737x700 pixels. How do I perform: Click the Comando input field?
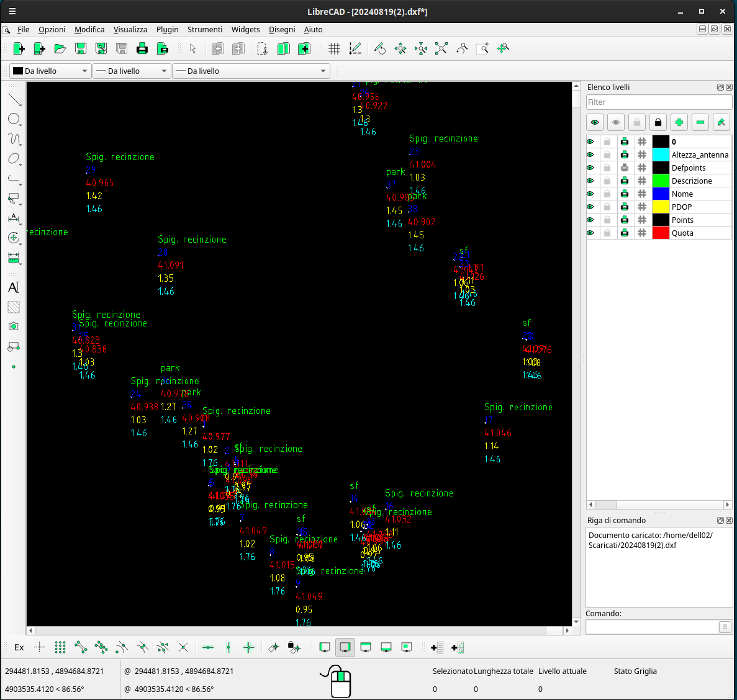click(x=653, y=627)
